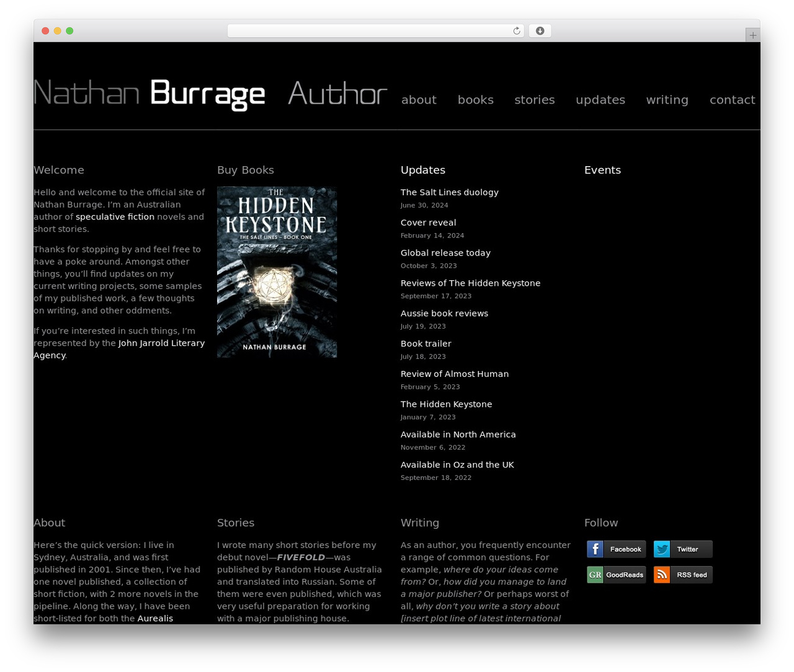794x672 pixels.
Task: Click the Facebook follow icon
Action: (x=616, y=549)
